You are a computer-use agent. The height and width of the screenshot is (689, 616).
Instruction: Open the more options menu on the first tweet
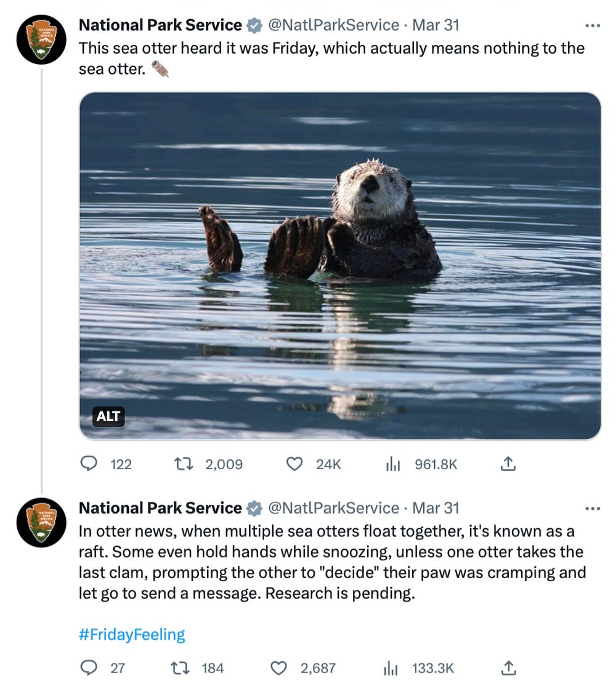click(592, 25)
